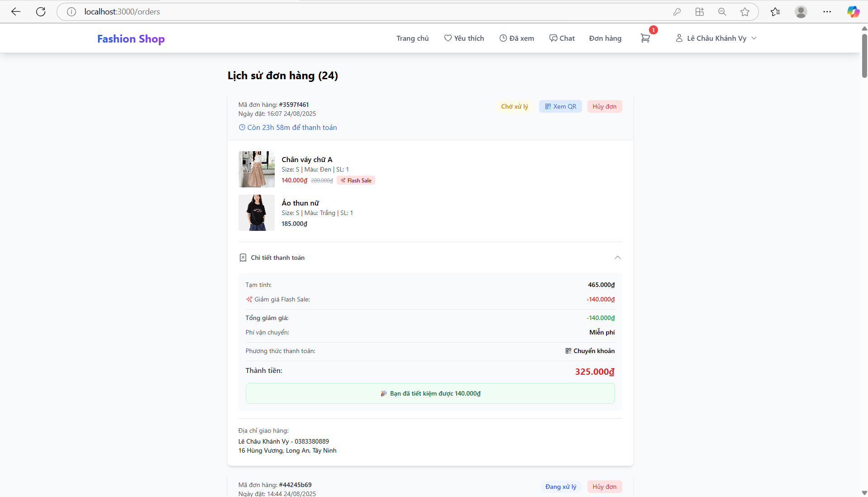Click order code #3597f461
Screen dimensions: 868x497
[x=294, y=105]
